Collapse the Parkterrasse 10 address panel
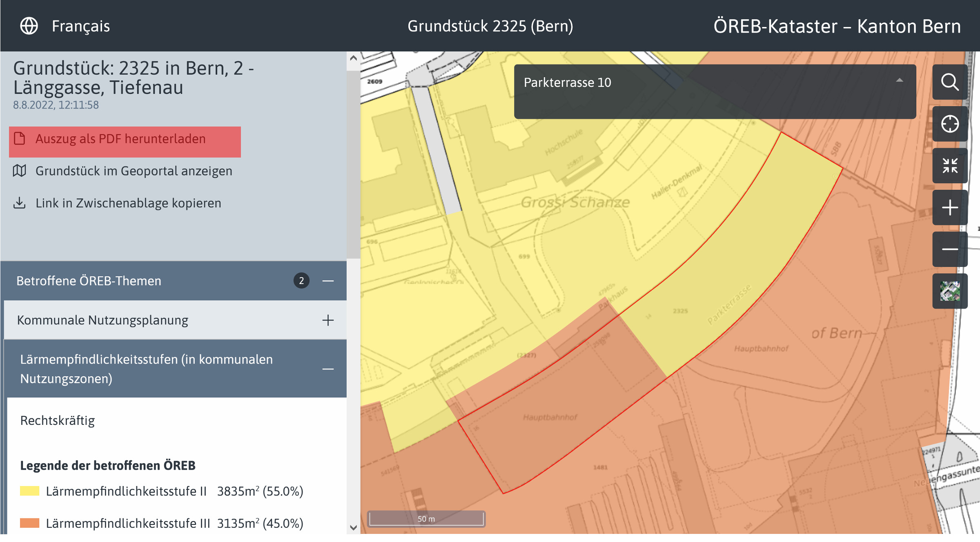The image size is (980, 542). (900, 80)
